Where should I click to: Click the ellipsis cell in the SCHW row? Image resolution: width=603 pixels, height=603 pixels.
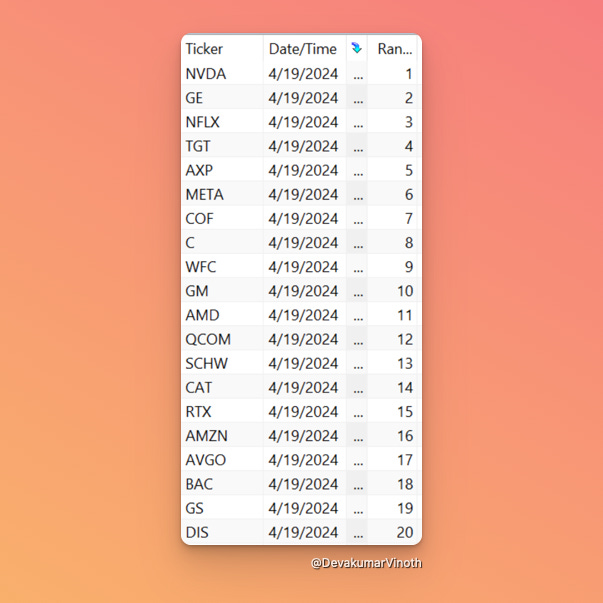(357, 363)
